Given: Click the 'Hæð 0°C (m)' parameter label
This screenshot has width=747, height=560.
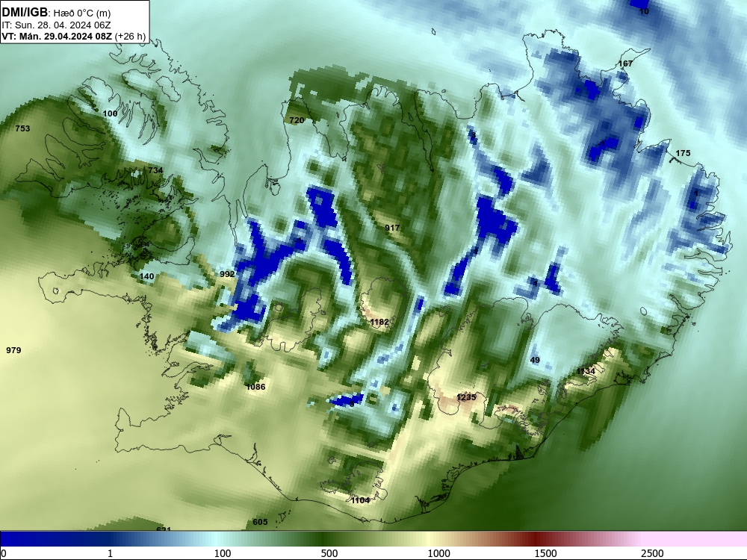Looking at the screenshot, I should pos(82,13).
